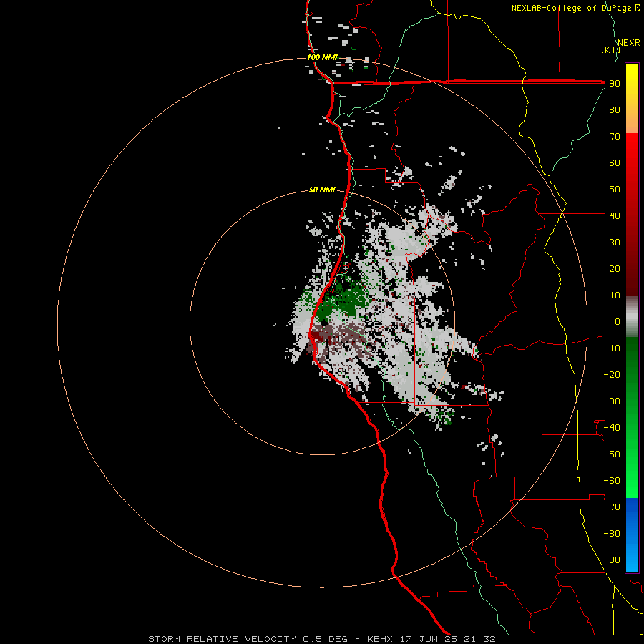Click the -20 scale label
644x644 pixels.
click(612, 374)
